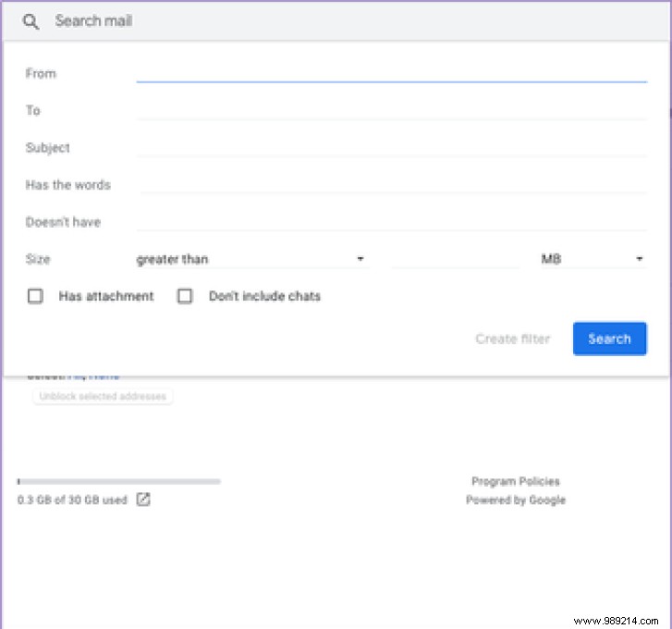Click the Create filter button
Image resolution: width=672 pixels, height=629 pixels.
tap(513, 339)
